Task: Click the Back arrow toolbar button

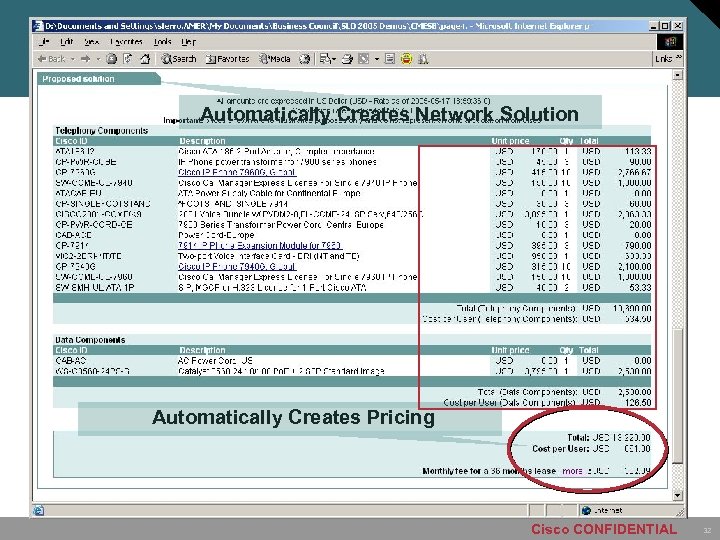Action: point(51,59)
